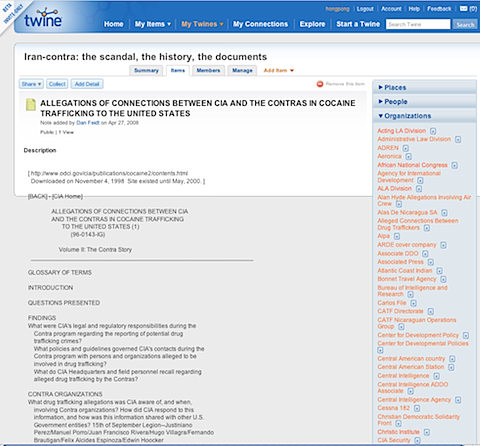480x446 pixels.
Task: Click the Collect button
Action: (x=57, y=84)
